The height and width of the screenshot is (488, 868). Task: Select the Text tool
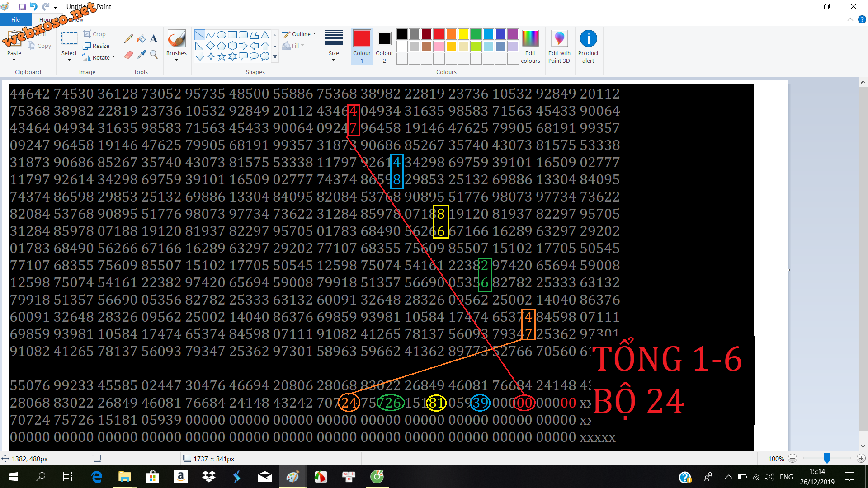click(154, 39)
